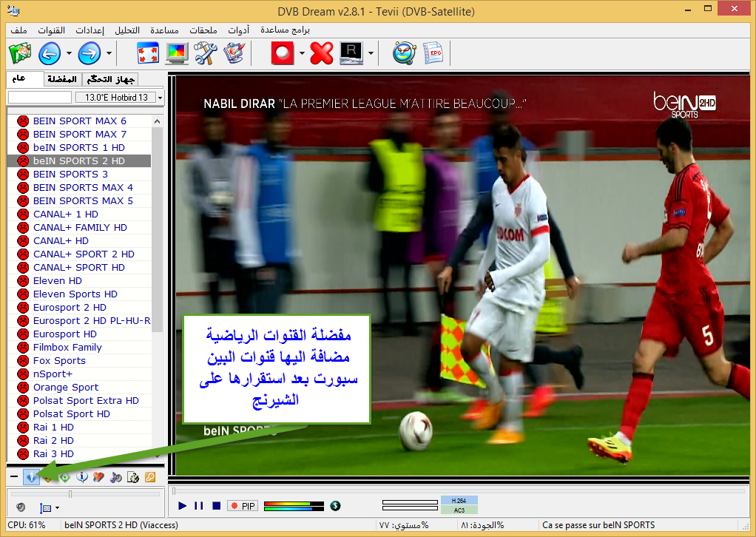Select channel beIN SPORTS 1 HD

pyautogui.click(x=80, y=147)
